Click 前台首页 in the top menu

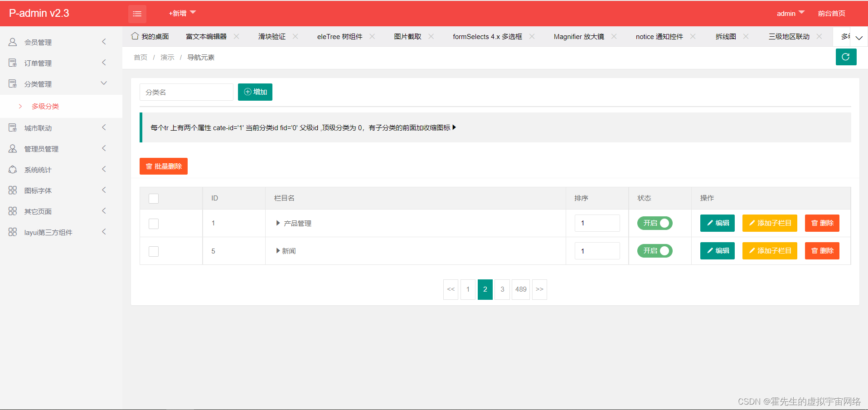(x=831, y=13)
